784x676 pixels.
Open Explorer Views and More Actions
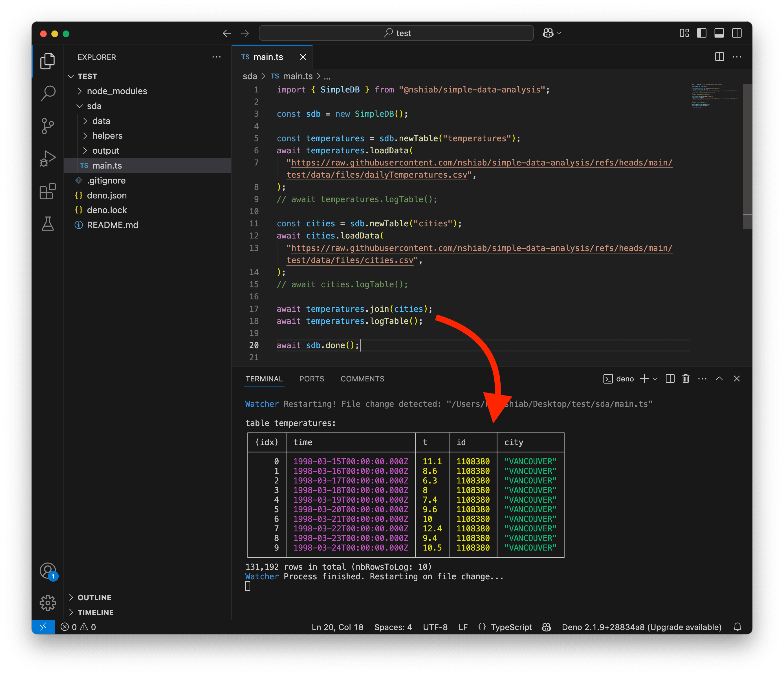(216, 57)
